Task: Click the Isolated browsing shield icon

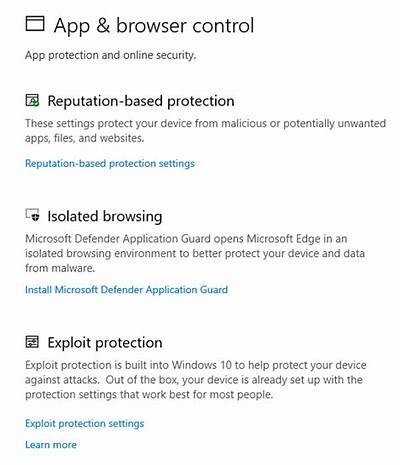Action: click(33, 215)
